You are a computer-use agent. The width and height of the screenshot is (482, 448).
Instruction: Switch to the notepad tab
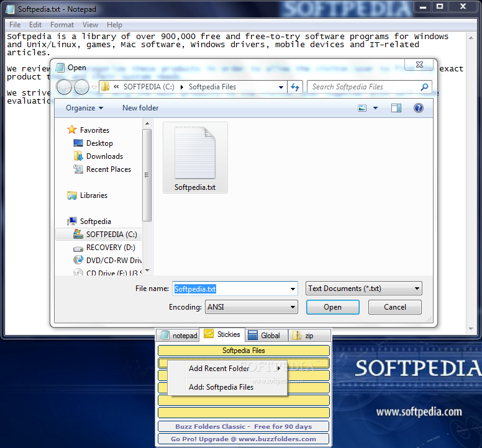[x=178, y=335]
